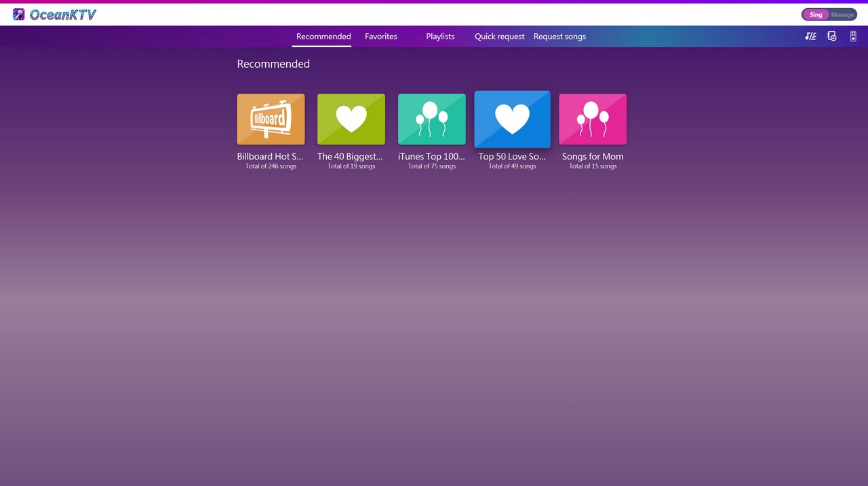Open the remote control icon

(x=853, y=36)
